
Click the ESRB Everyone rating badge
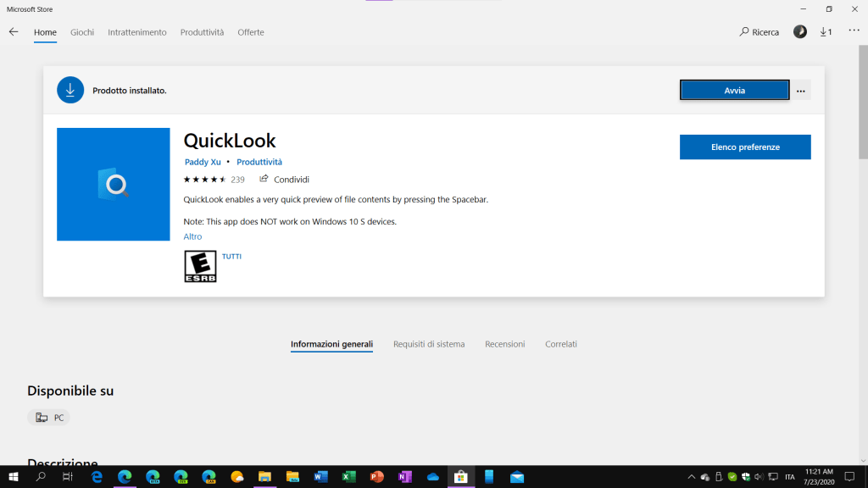tap(200, 266)
